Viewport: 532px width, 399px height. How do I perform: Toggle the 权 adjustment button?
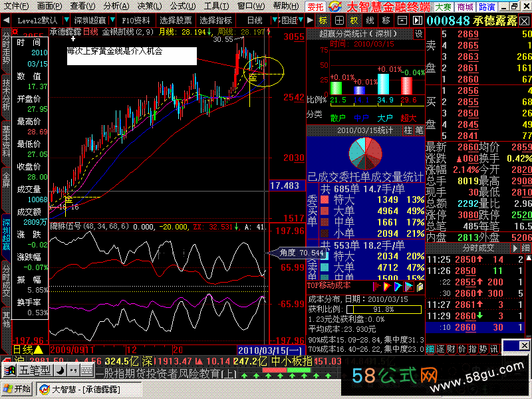coord(354,21)
